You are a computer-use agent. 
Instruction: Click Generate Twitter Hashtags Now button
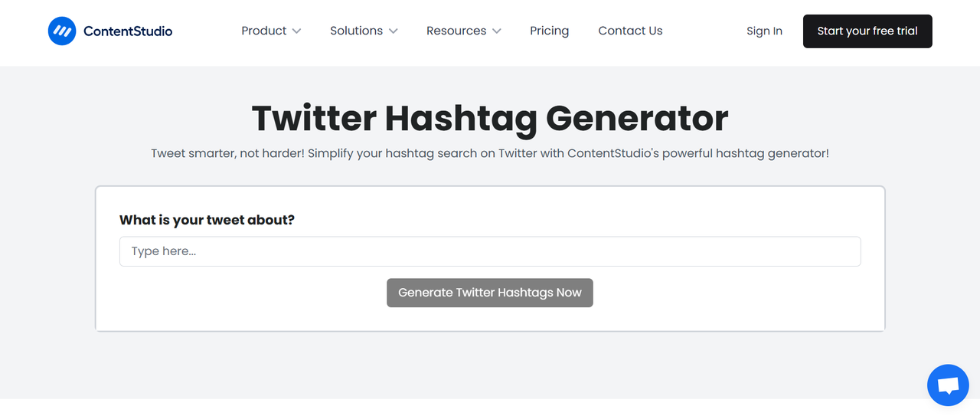(x=490, y=293)
